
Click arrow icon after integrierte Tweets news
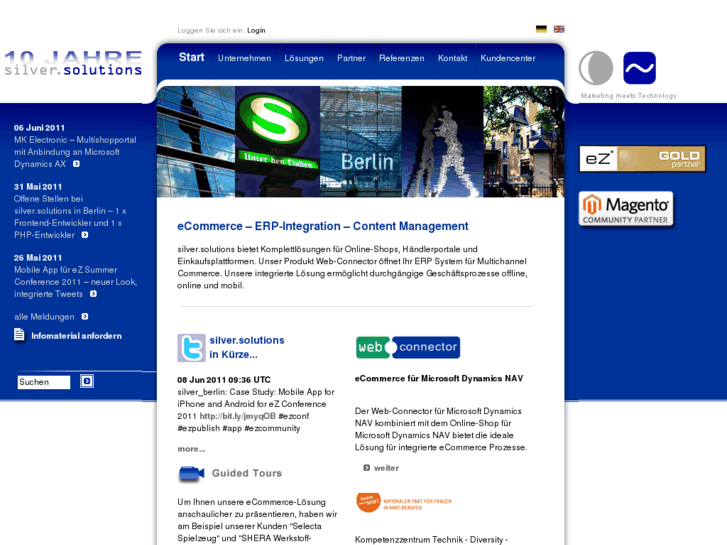(x=93, y=294)
